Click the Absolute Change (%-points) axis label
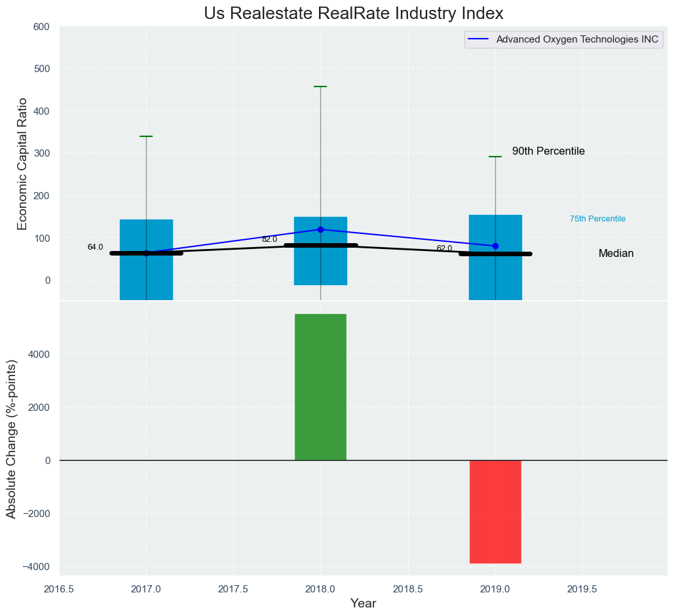The height and width of the screenshot is (616, 674). tap(11, 439)
